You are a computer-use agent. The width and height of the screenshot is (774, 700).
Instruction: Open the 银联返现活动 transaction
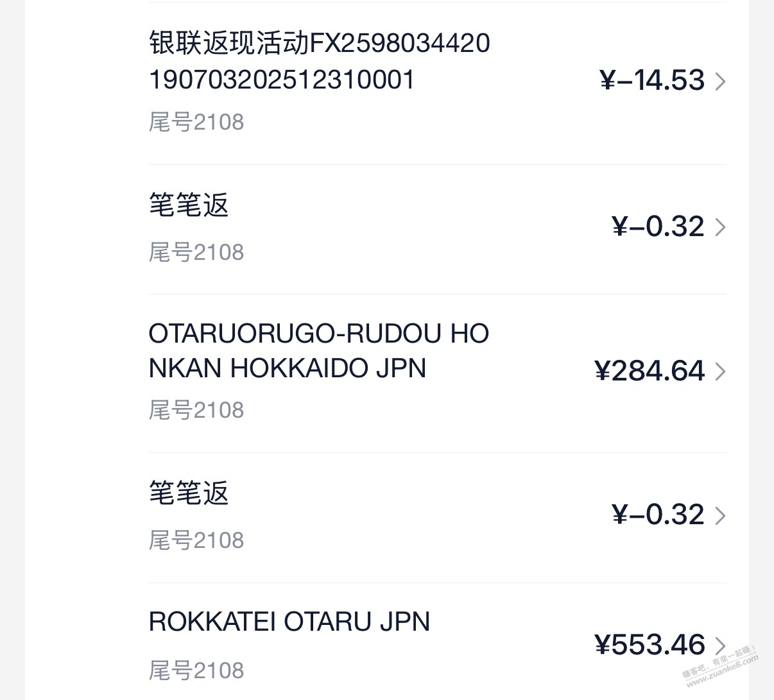319,62
